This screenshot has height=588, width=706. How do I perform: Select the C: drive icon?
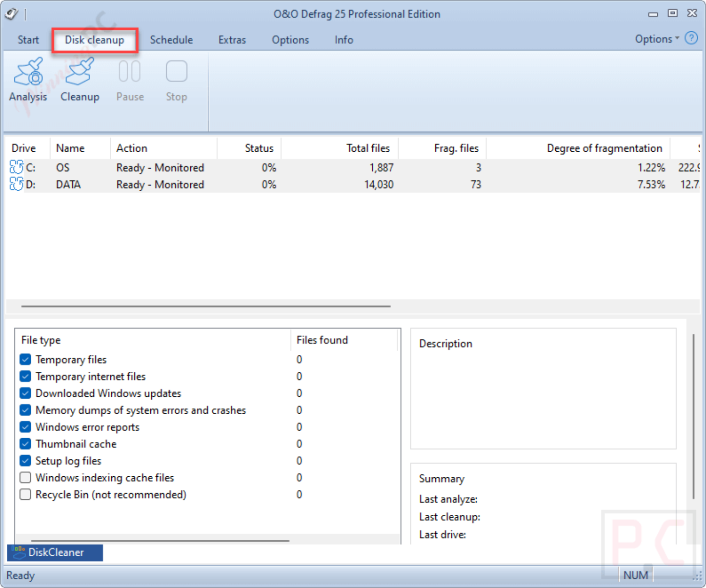(17, 167)
